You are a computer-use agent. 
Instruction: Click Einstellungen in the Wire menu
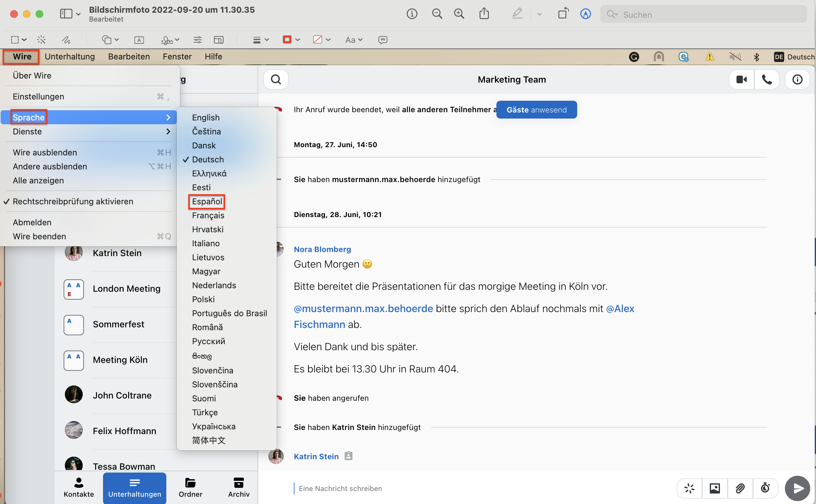click(x=88, y=97)
